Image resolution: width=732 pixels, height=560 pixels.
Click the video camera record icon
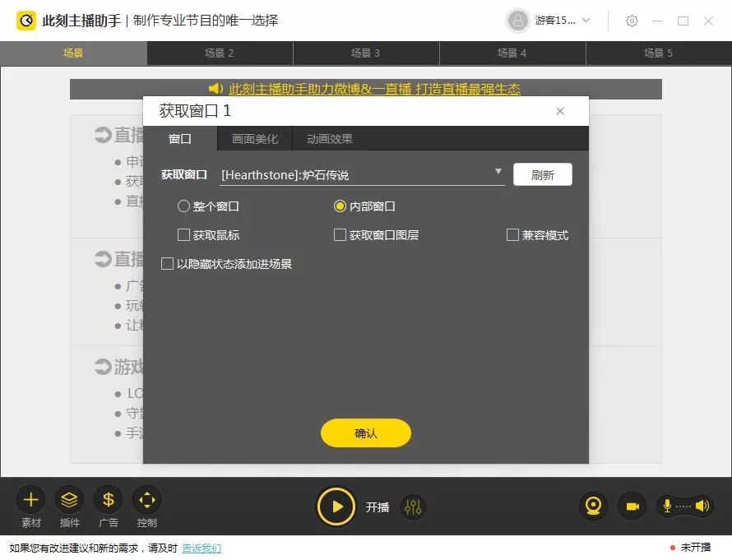point(632,507)
